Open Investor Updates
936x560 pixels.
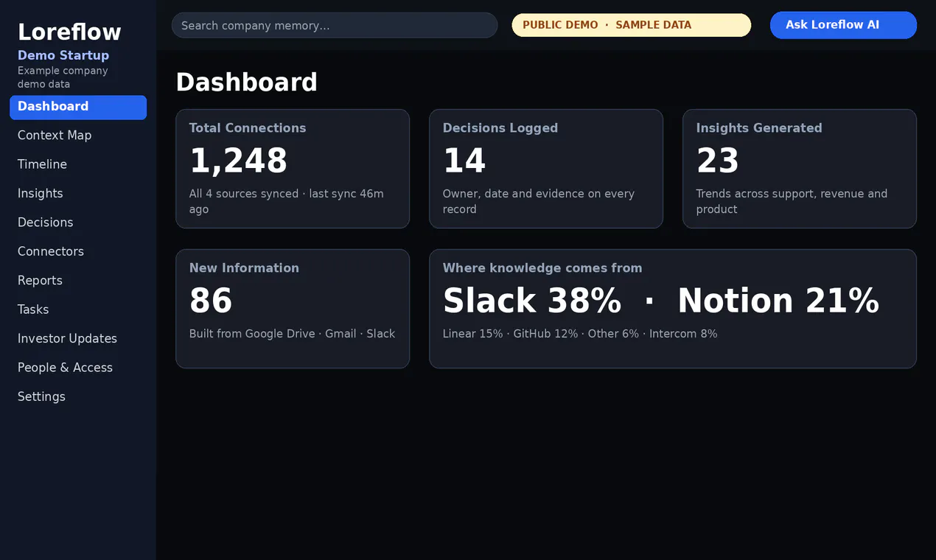[x=78, y=339]
